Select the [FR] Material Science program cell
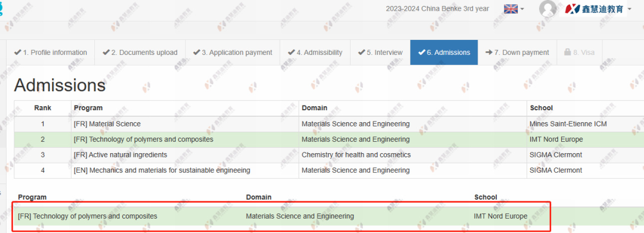 (185, 124)
